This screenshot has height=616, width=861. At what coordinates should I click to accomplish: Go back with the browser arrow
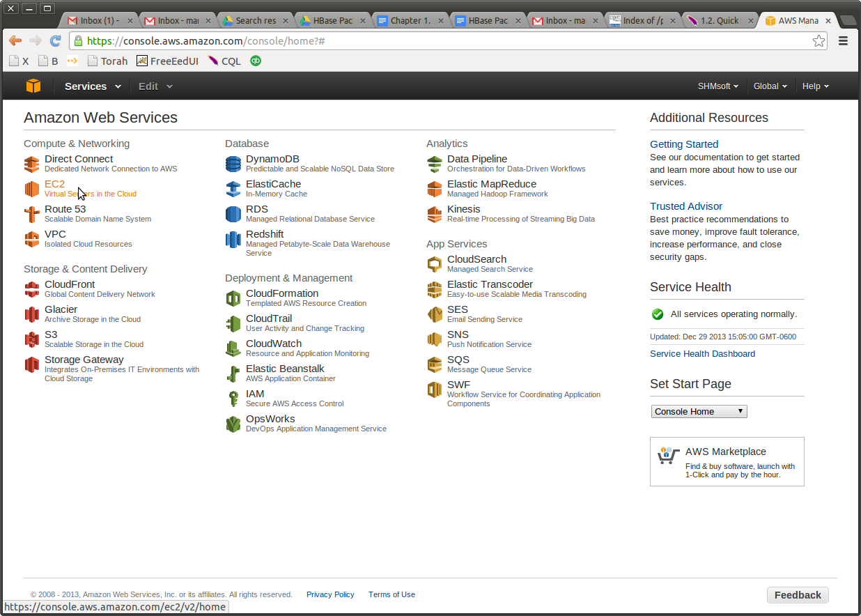[15, 41]
